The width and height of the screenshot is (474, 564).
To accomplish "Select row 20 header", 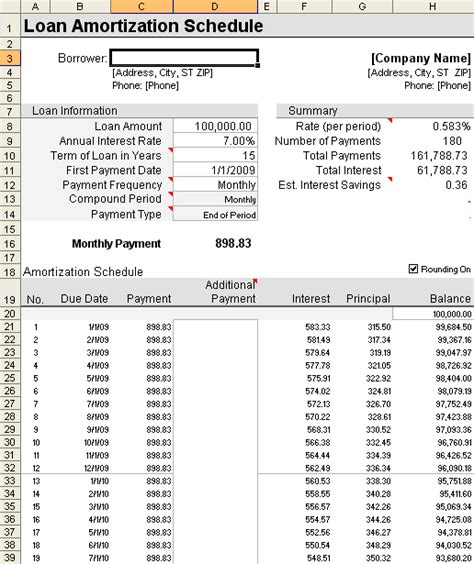I will click(10, 313).
